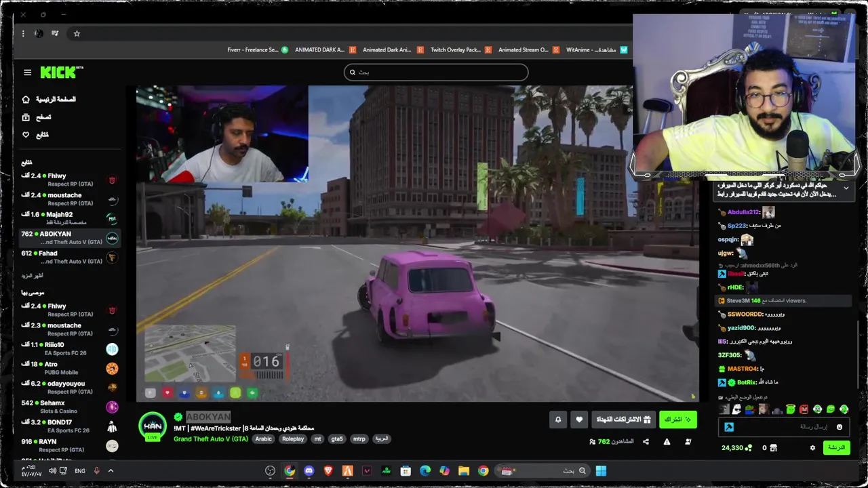Expand show more followed channels
Viewport: 868px width, 488px height.
pyautogui.click(x=32, y=276)
